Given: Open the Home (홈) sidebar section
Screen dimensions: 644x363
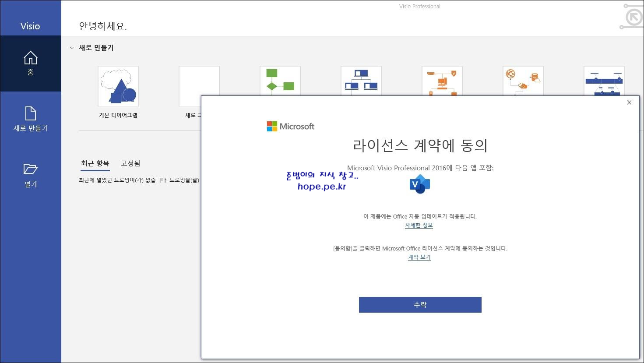Looking at the screenshot, I should click(30, 63).
